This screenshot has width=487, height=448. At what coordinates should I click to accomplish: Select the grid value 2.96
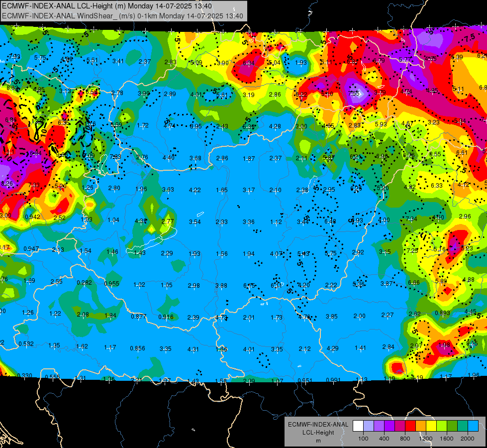pos(465,216)
